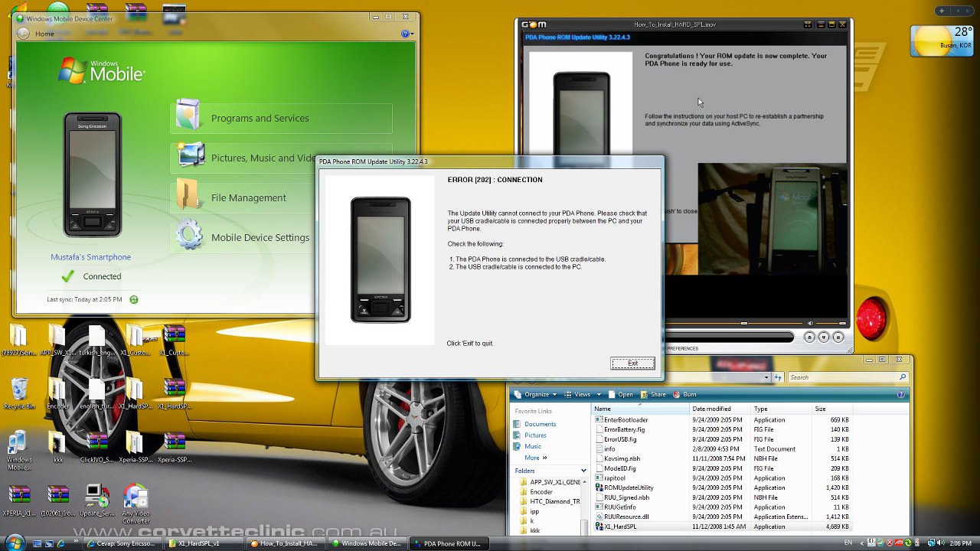Viewport: 980px width, 551px height.
Task: Launch Internet Explorer from the quick launch
Action: coord(60,543)
